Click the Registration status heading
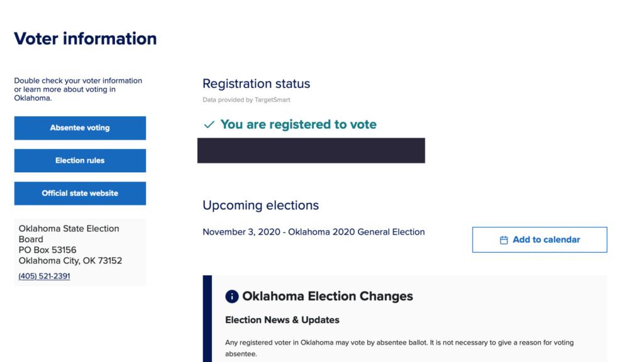644x362 pixels. [x=257, y=84]
